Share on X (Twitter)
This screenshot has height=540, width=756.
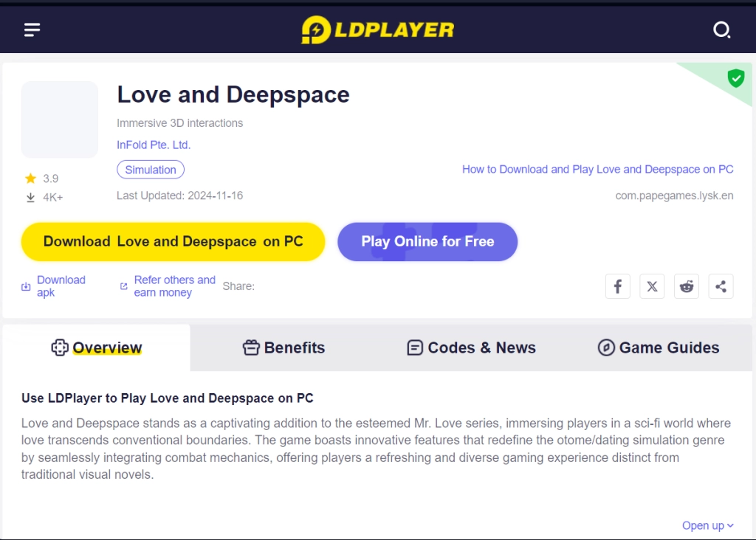[x=652, y=287]
